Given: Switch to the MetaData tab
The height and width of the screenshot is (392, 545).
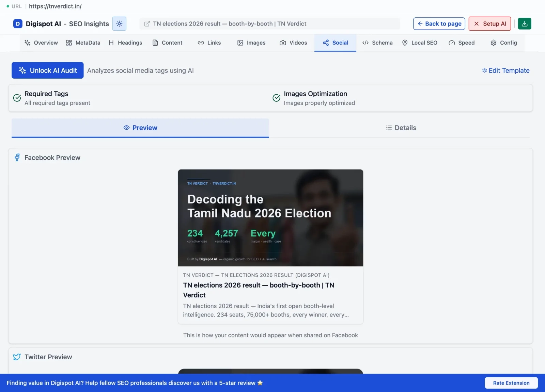Looking at the screenshot, I should [83, 43].
